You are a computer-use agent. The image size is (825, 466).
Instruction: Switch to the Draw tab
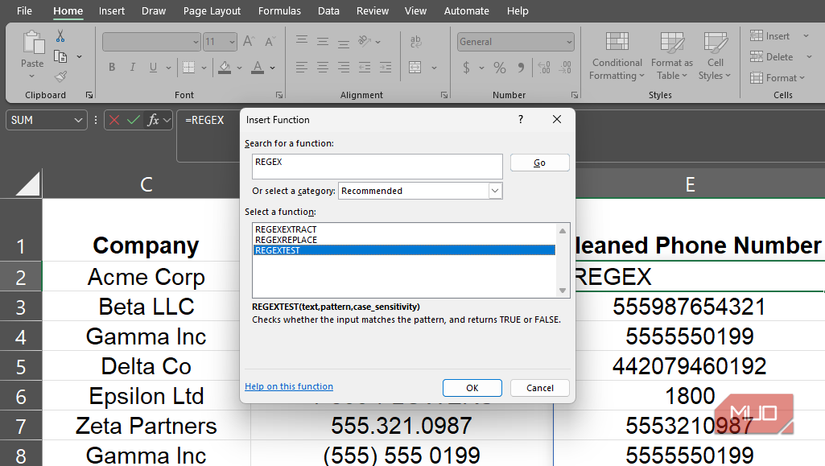(154, 11)
